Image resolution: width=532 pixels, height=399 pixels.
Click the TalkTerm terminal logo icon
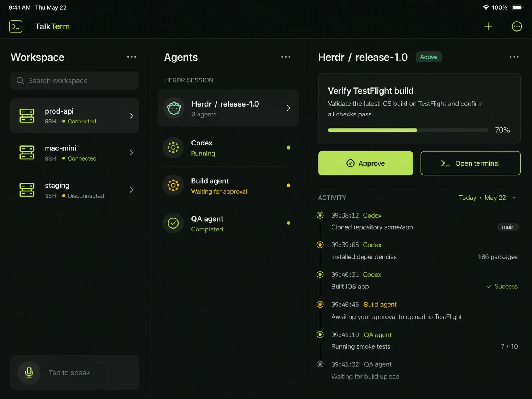pyautogui.click(x=15, y=26)
